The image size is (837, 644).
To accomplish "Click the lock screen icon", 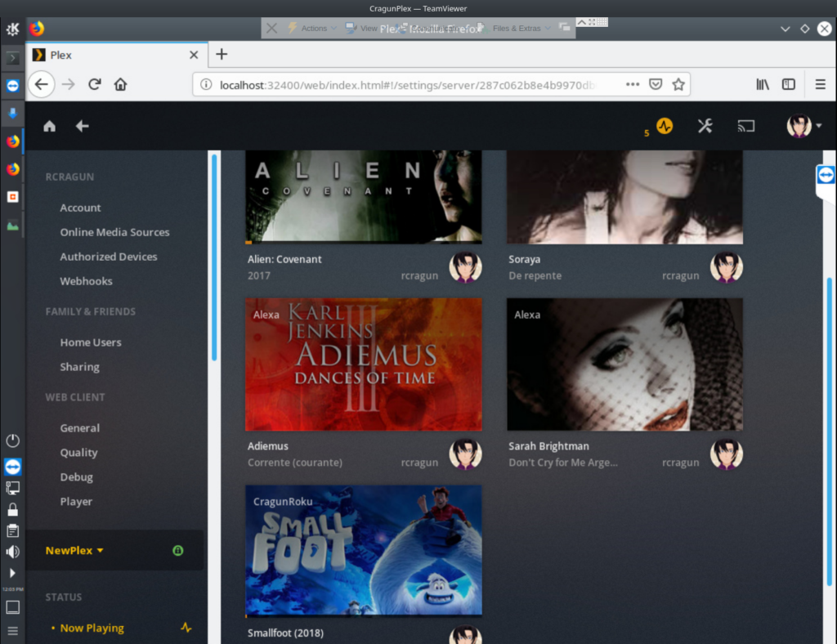I will (x=13, y=509).
